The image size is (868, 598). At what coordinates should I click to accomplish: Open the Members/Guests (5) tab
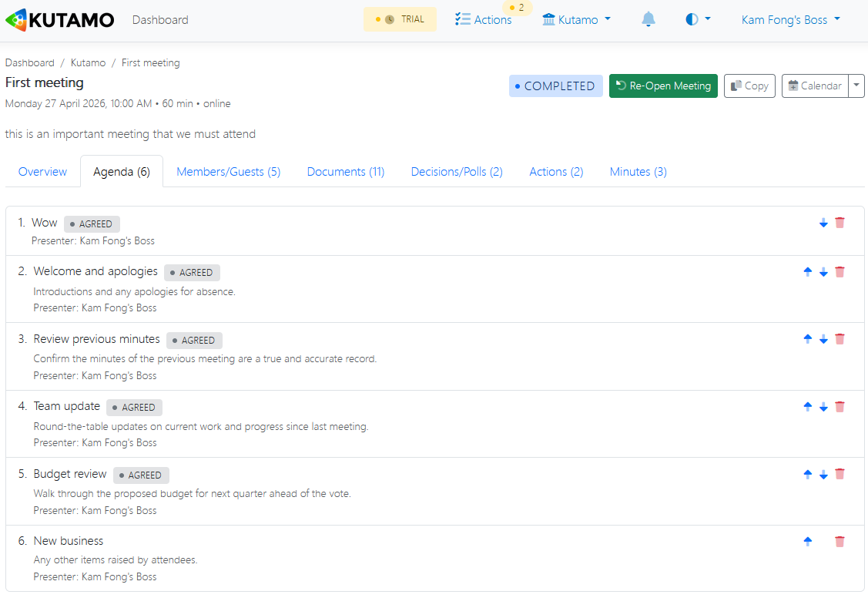[x=229, y=172]
